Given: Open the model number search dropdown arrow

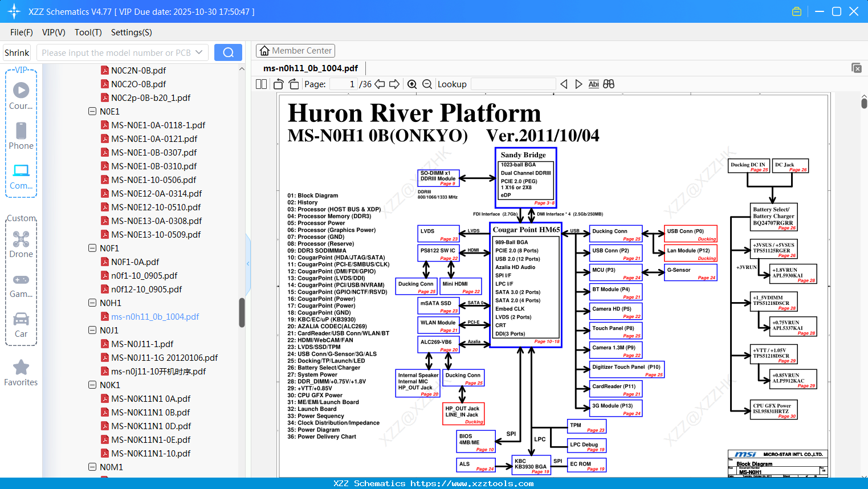Looking at the screenshot, I should coord(199,52).
